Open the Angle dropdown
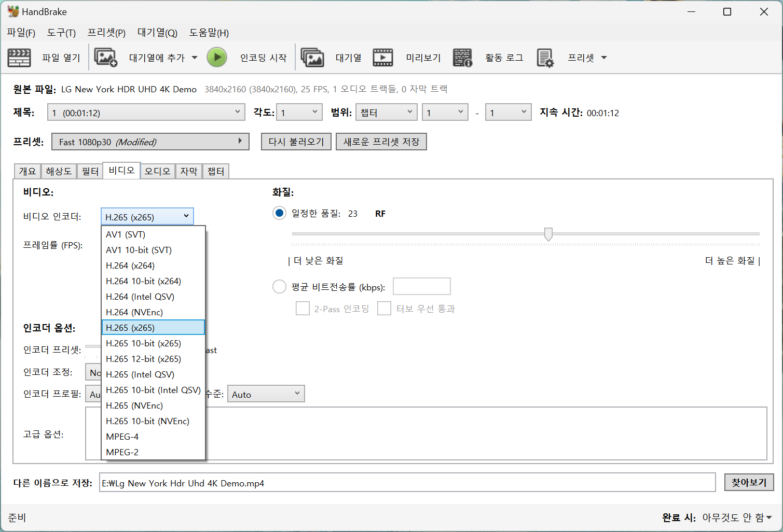The width and height of the screenshot is (783, 532). [x=299, y=113]
